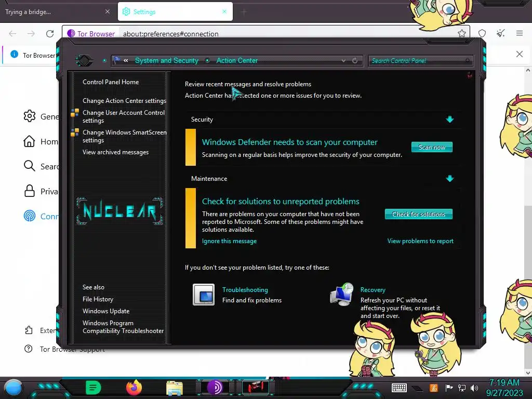Bookmark this page with the star icon

pyautogui.click(x=461, y=33)
